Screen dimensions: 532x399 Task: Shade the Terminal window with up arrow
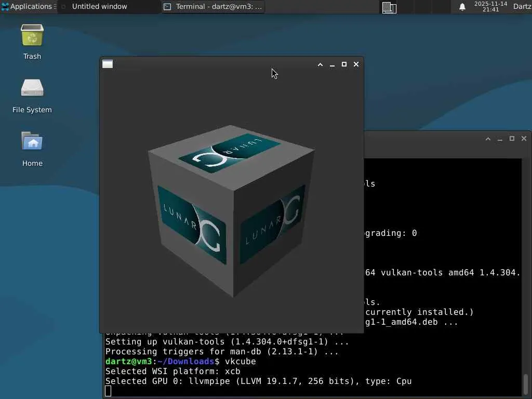[x=488, y=138]
